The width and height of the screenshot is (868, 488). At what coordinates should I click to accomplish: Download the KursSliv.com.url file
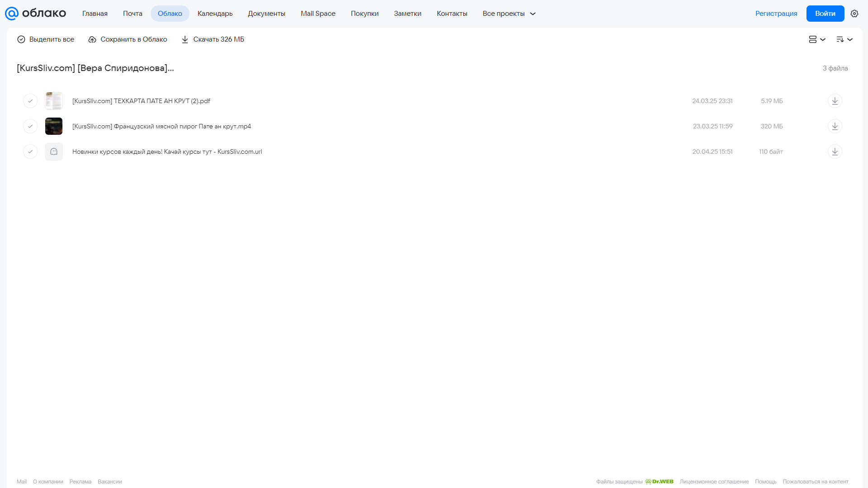coord(835,152)
